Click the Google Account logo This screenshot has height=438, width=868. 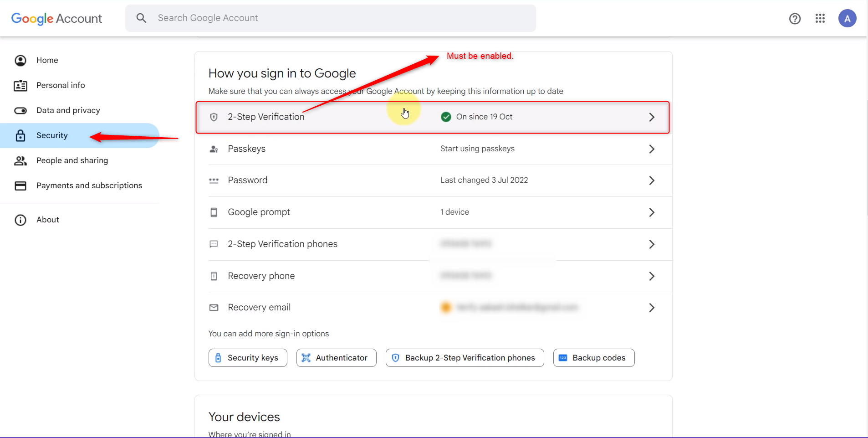56,19
